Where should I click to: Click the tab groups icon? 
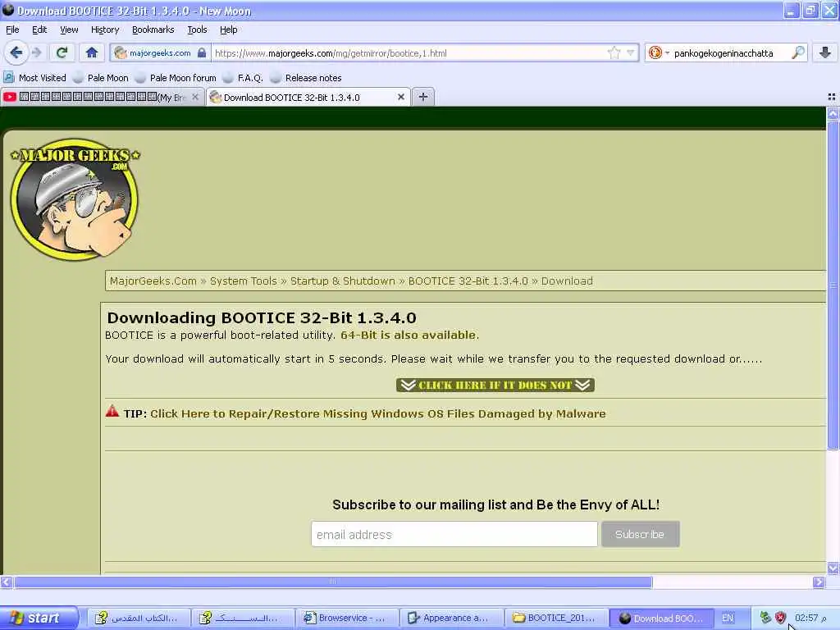coord(832,97)
